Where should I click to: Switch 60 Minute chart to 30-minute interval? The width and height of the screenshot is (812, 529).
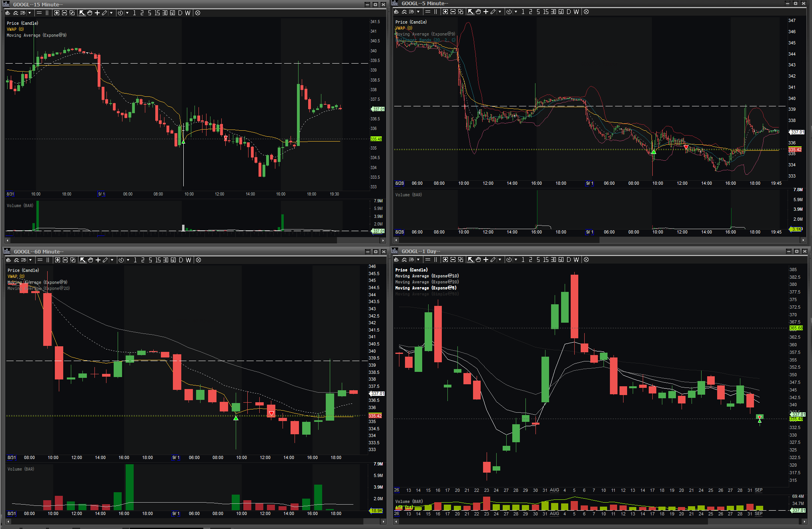(x=166, y=260)
